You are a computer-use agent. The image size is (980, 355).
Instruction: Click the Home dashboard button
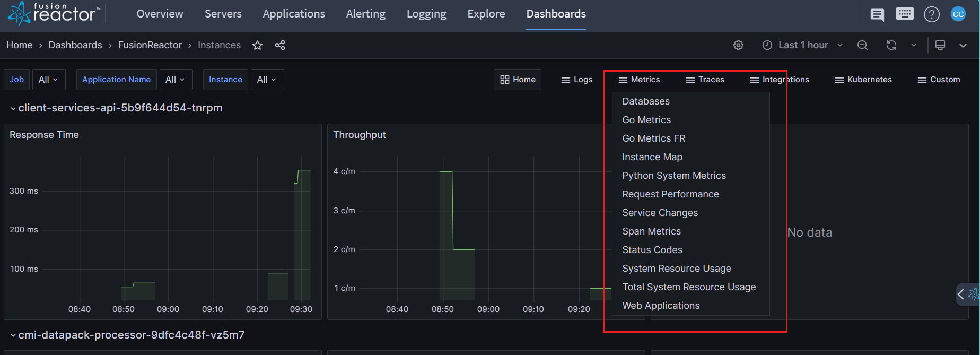coord(518,80)
